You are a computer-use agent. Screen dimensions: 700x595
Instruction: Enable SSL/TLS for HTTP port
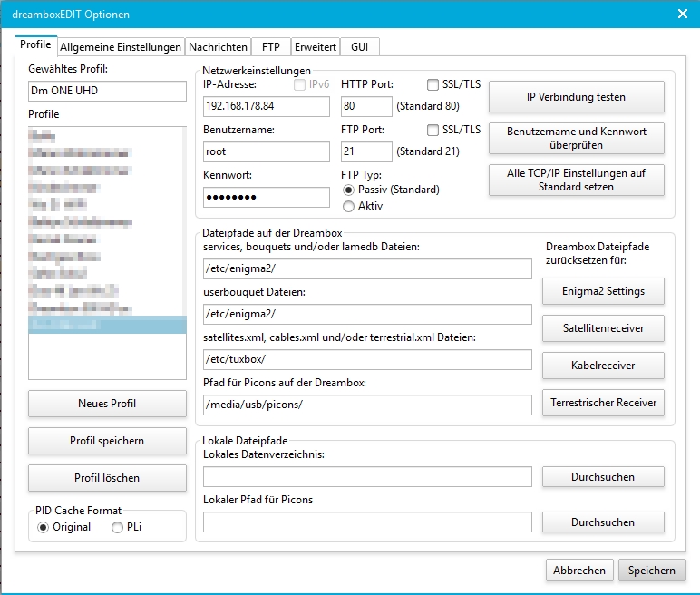coord(433,84)
